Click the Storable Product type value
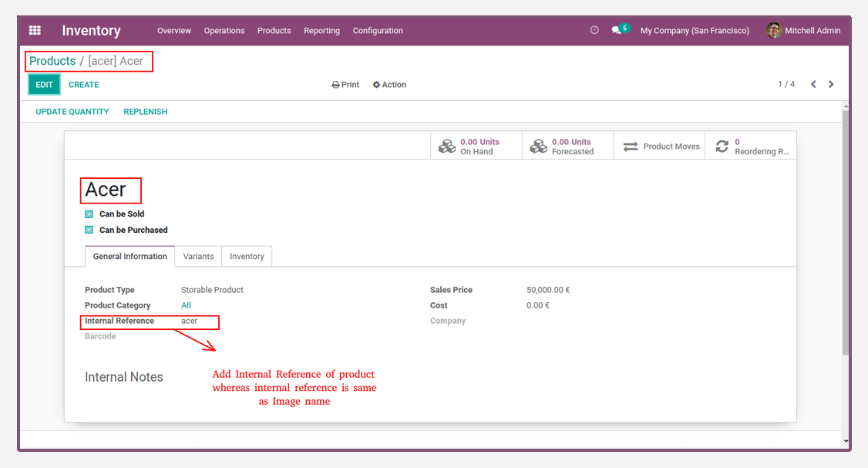Screen dimensions: 868x468 (x=212, y=290)
